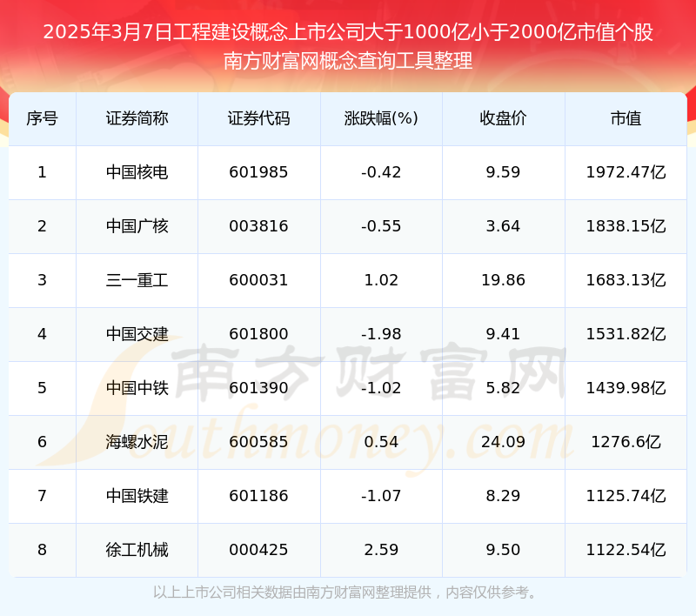
Task: Click stock code 601390
Action: point(258,388)
